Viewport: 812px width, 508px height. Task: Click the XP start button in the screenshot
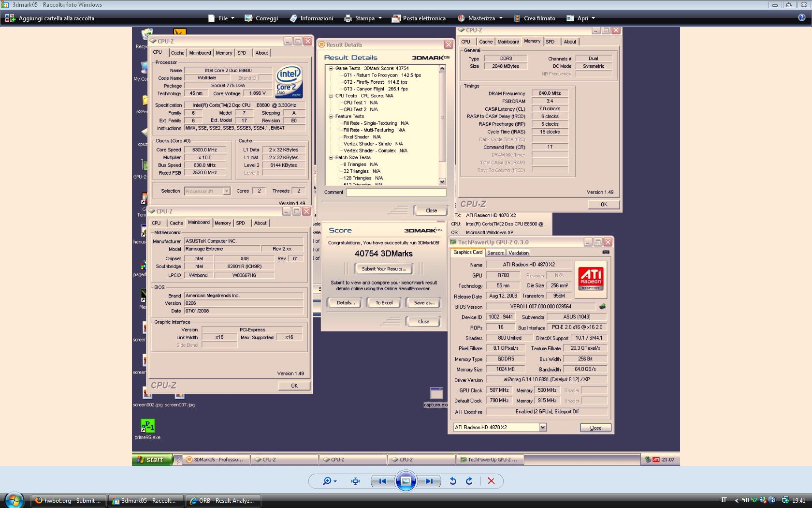(153, 460)
